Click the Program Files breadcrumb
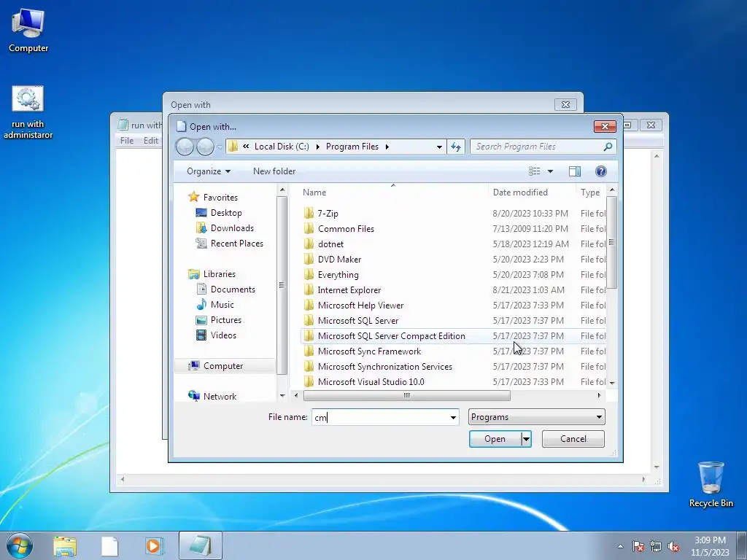Image resolution: width=747 pixels, height=560 pixels. (x=352, y=147)
